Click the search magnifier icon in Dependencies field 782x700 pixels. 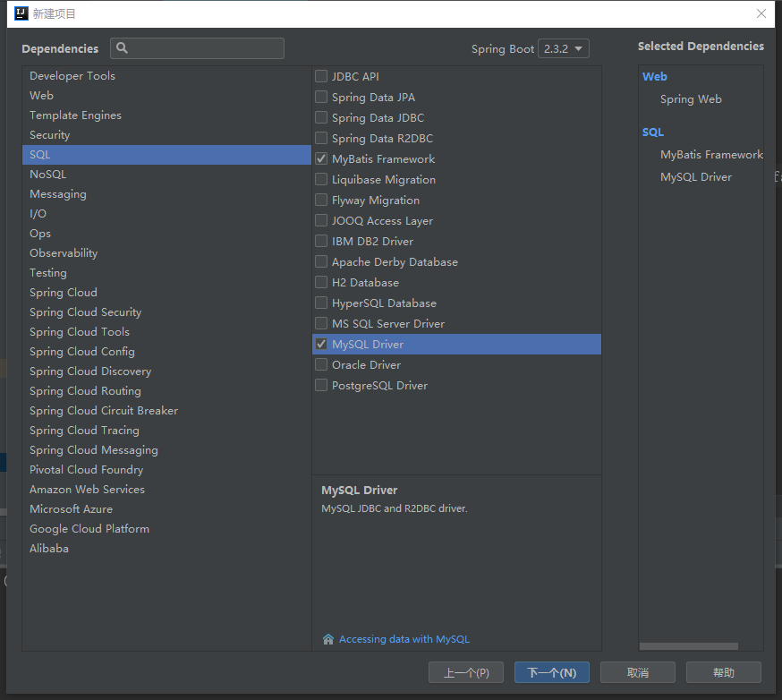pos(122,48)
